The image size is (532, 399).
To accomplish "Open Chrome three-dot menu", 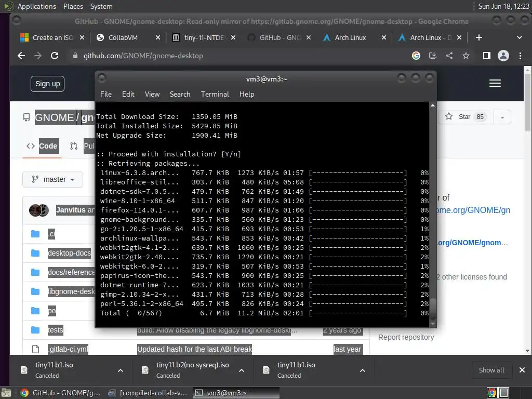I will [x=520, y=56].
